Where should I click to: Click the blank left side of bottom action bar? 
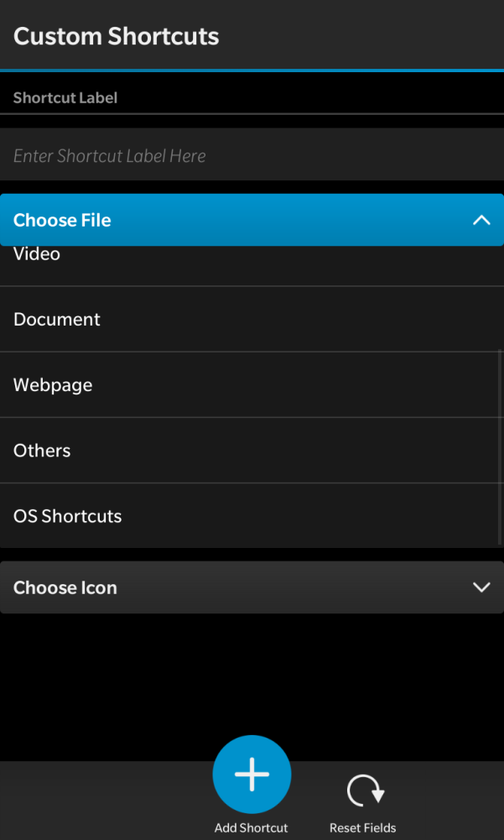(92, 801)
